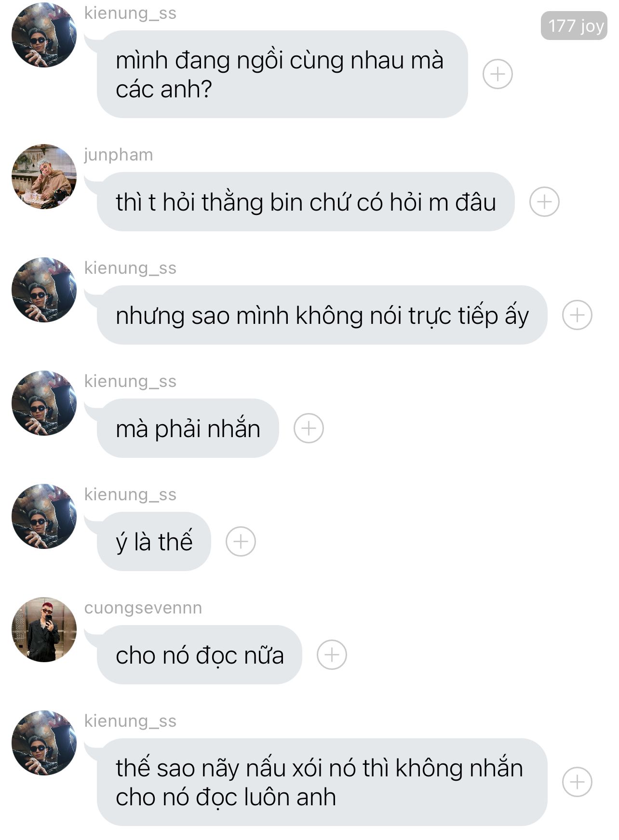Open junpham's profile picture

point(44,176)
